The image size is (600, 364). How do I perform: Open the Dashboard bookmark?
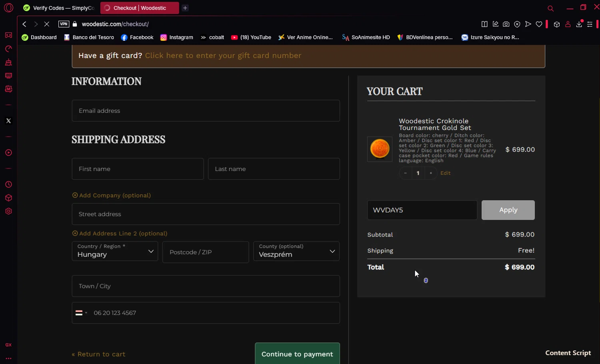(x=39, y=37)
